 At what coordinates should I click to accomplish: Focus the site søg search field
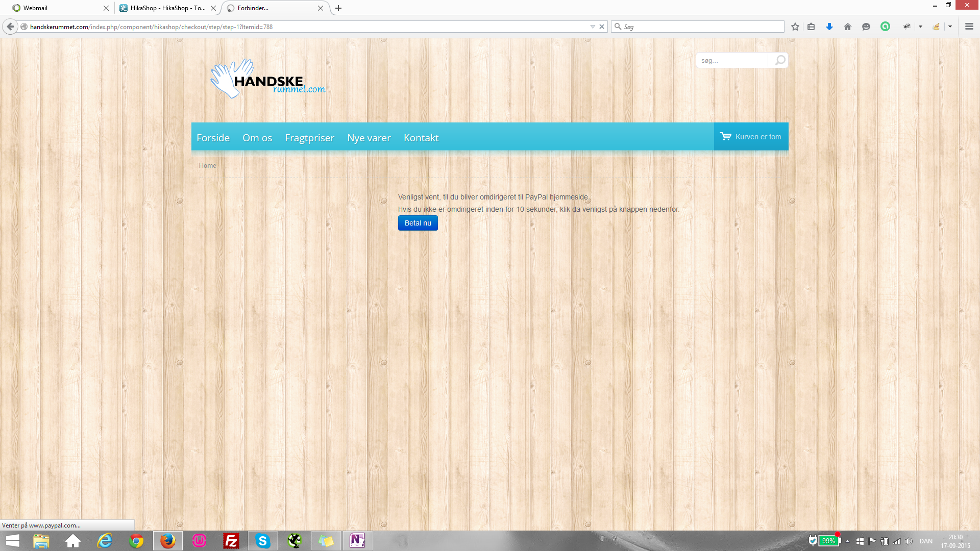735,60
